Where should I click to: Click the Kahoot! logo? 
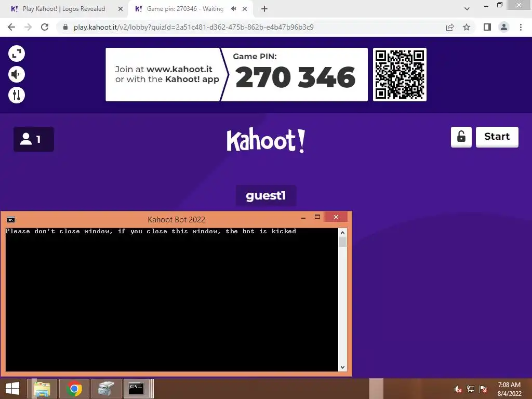[265, 140]
